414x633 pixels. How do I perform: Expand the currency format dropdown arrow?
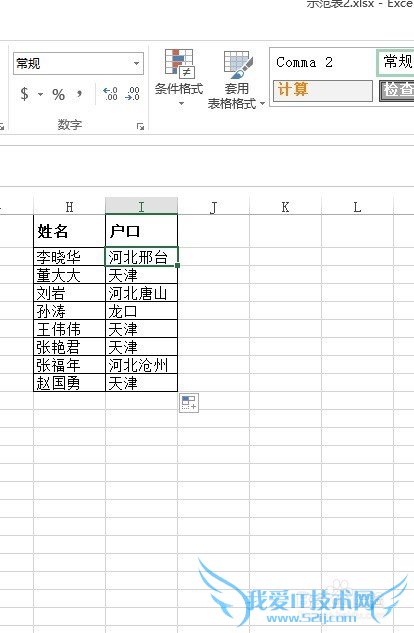[x=40, y=94]
